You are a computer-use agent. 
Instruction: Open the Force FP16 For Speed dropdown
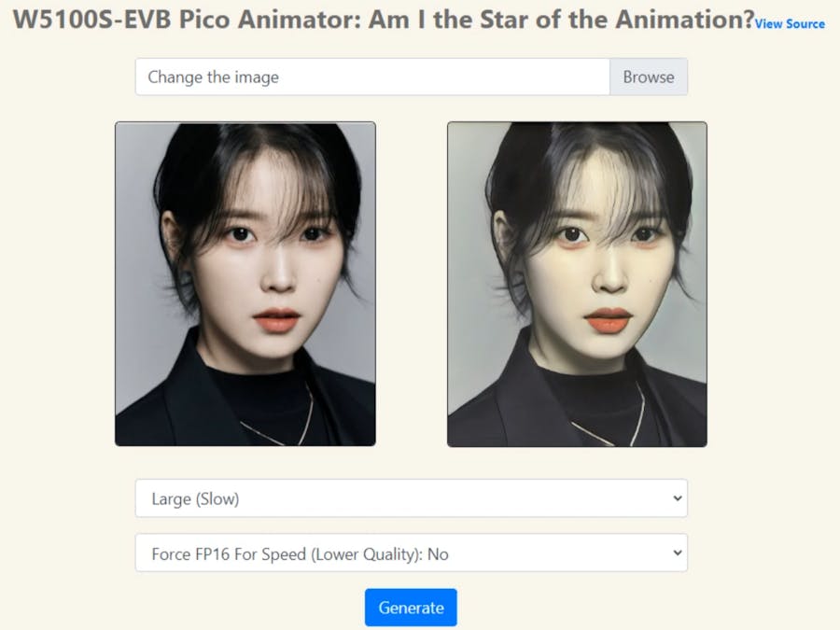click(x=412, y=553)
